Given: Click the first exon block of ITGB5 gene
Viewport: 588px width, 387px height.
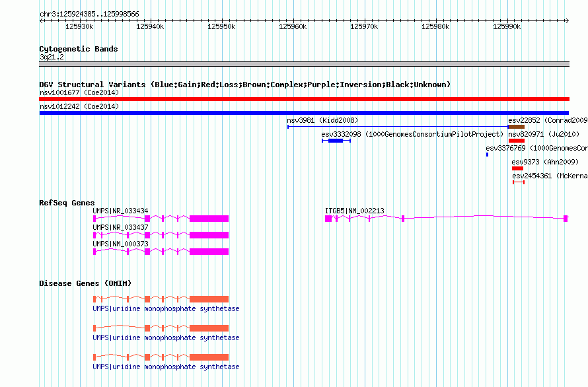Looking at the screenshot, I should 328,219.
